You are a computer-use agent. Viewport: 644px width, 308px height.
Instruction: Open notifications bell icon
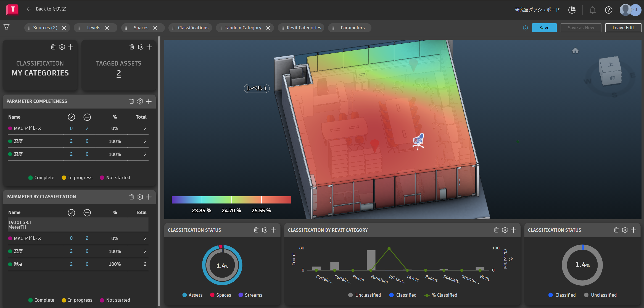click(592, 10)
